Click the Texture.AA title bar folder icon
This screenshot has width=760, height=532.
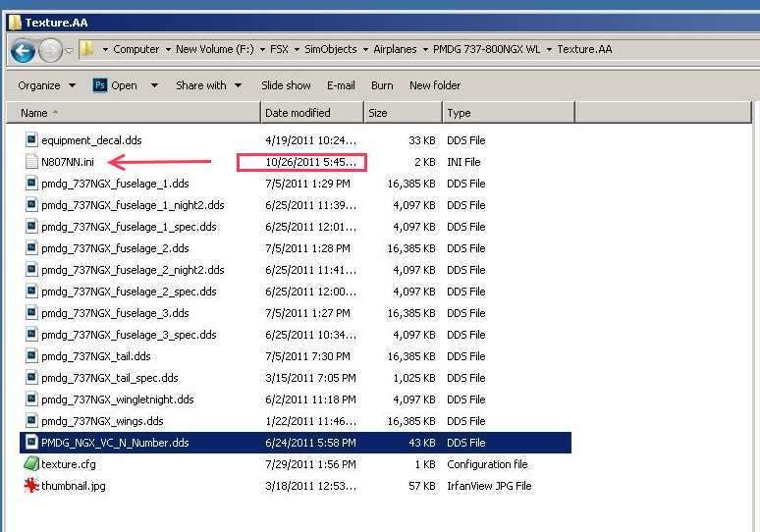click(x=15, y=23)
